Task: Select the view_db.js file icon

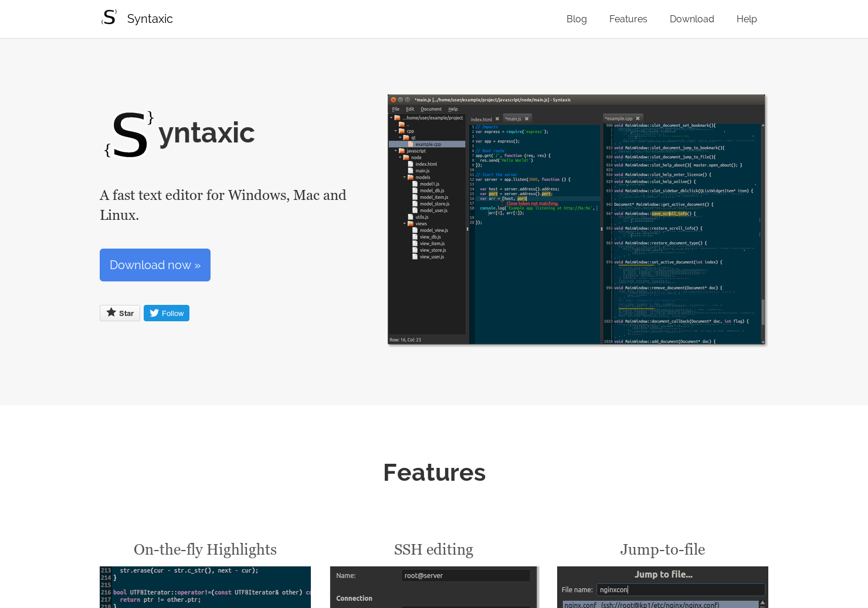Action: point(414,237)
